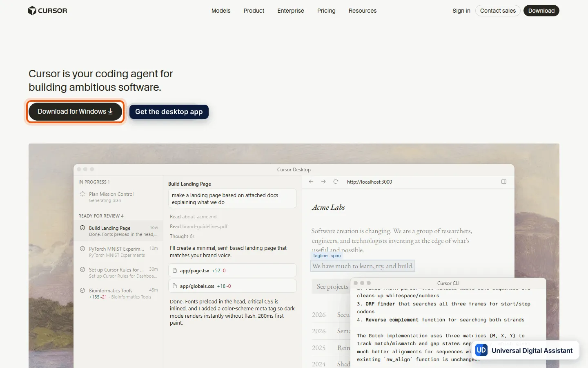Click the Tagline span label
Image resolution: width=588 pixels, height=368 pixels.
[326, 256]
